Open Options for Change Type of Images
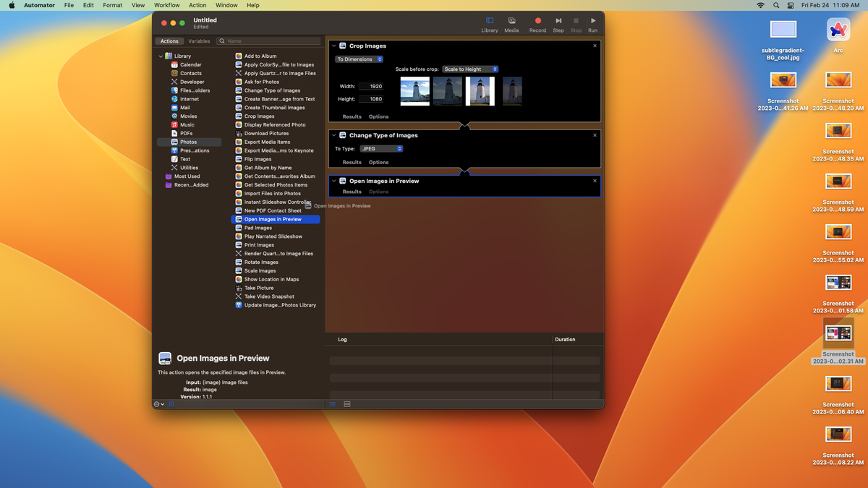The height and width of the screenshot is (488, 868). (378, 161)
